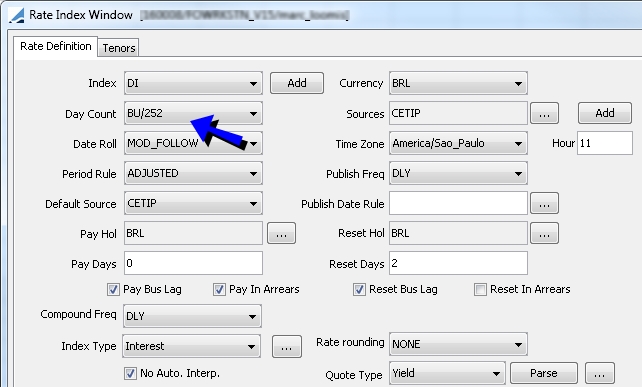Open the Day Count dropdown showing BU/252
This screenshot has width=642, height=387.
click(x=193, y=113)
